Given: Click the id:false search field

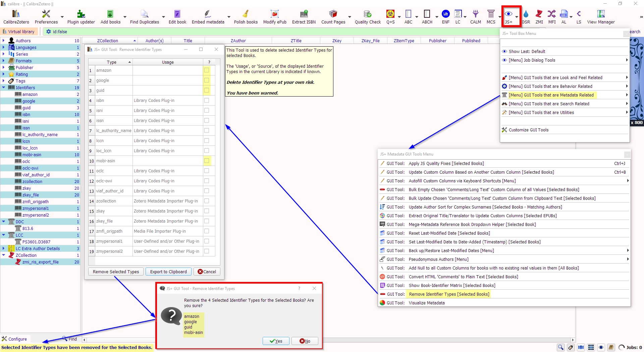Looking at the screenshot, I should click(x=272, y=32).
